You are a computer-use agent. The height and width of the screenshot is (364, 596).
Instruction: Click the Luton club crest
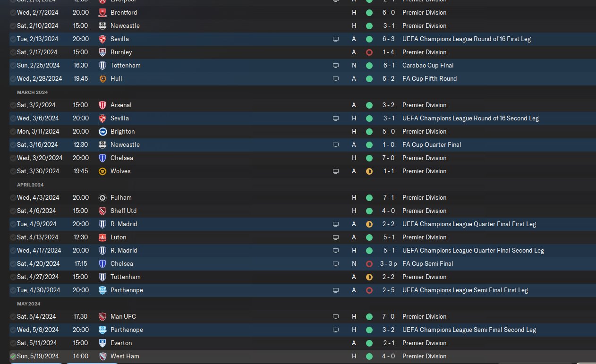click(x=102, y=237)
